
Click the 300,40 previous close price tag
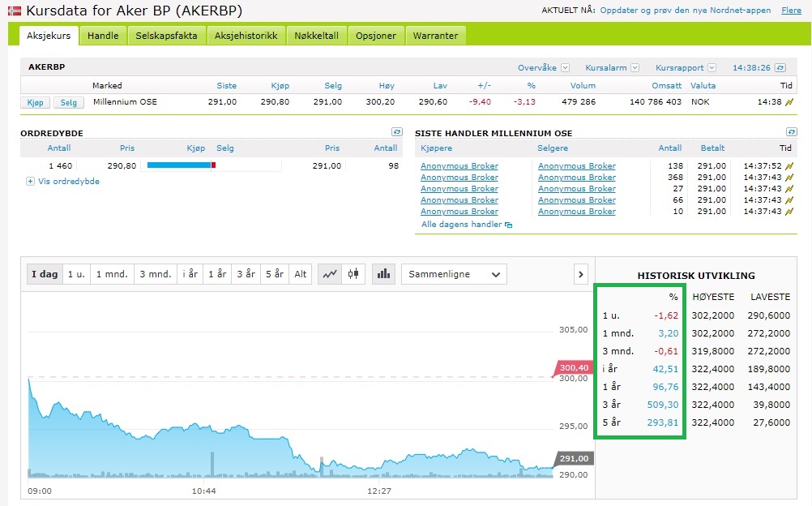[x=574, y=367]
